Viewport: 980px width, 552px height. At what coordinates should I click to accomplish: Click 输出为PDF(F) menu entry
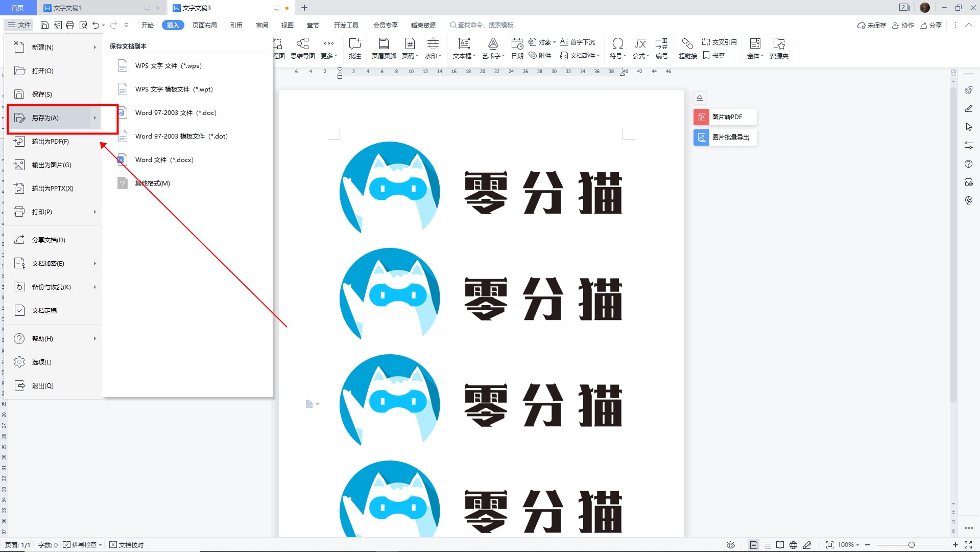pos(54,141)
